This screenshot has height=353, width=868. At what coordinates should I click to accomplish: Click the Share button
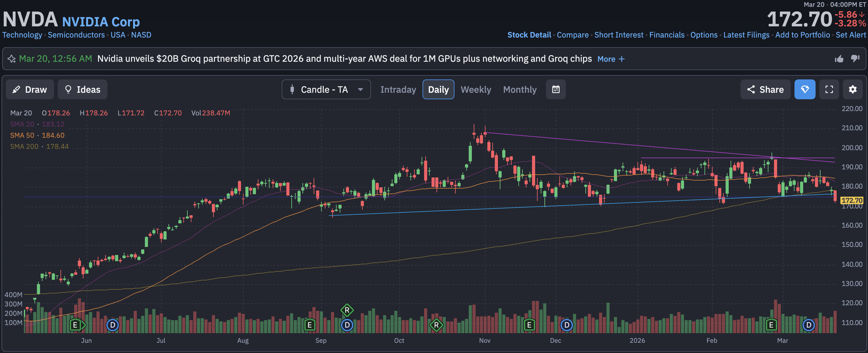(765, 90)
